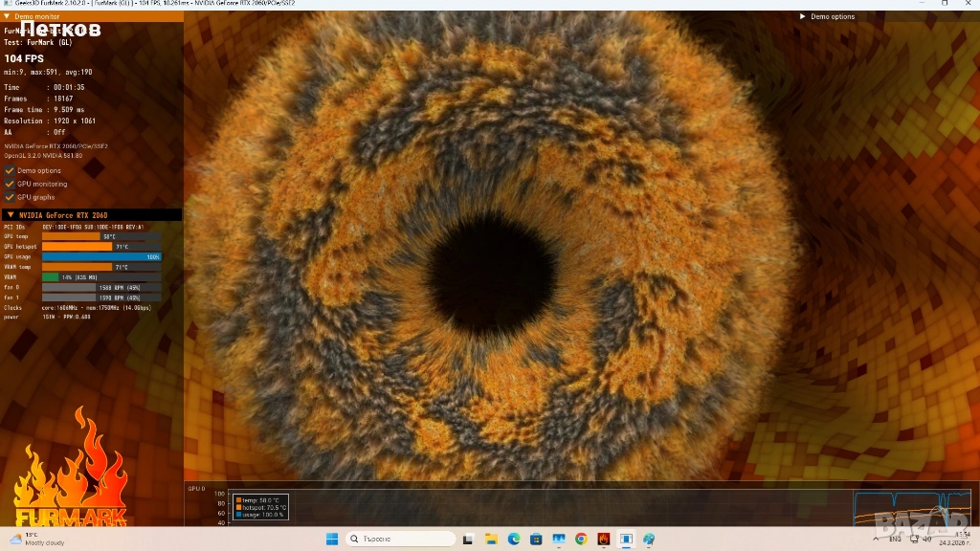Open the weather widget showing Mostly cloudy
Viewport: 980px width, 551px height.
38,540
